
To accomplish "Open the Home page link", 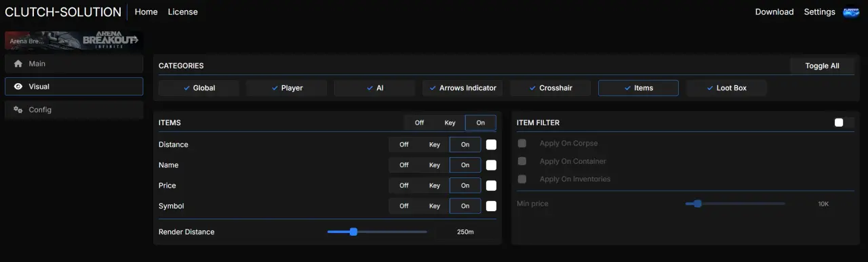I will 146,12.
